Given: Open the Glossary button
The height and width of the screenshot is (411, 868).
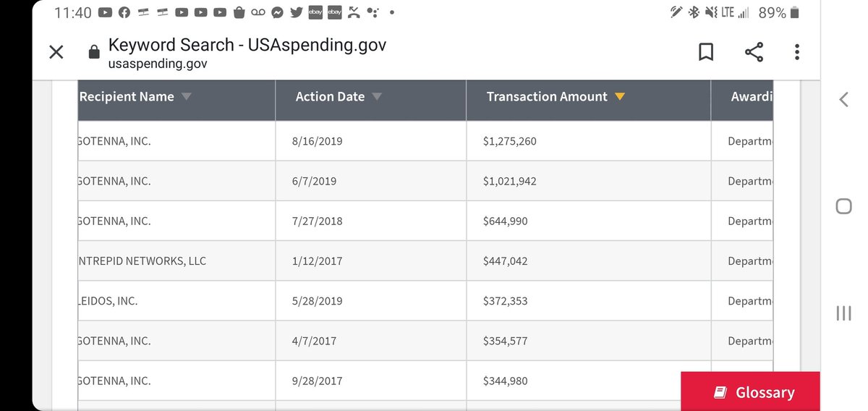Looking at the screenshot, I should pos(750,391).
